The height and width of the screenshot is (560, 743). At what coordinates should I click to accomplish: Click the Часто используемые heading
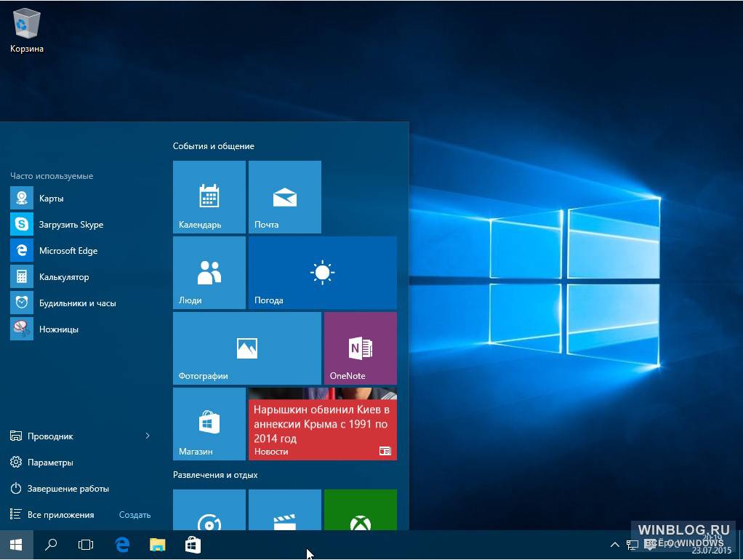pyautogui.click(x=52, y=176)
